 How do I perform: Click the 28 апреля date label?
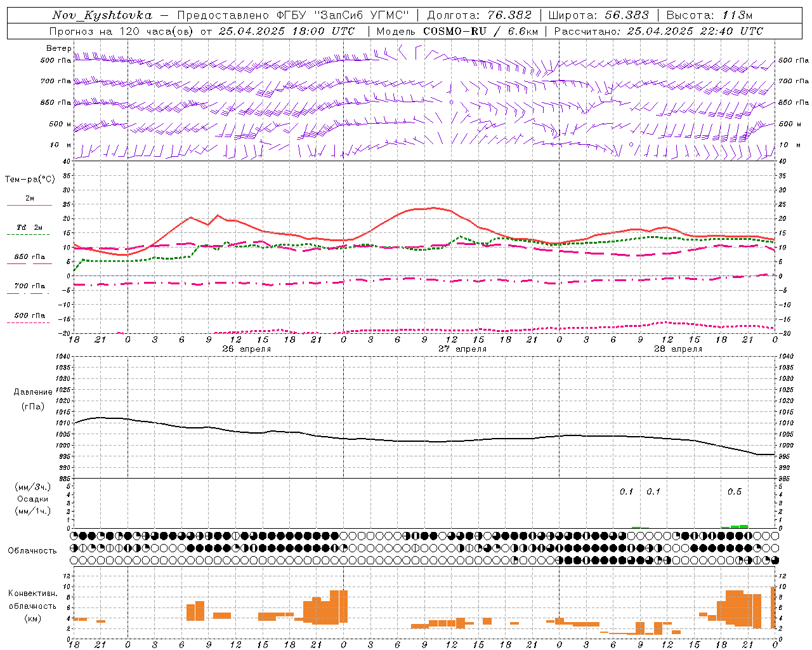coord(678,349)
